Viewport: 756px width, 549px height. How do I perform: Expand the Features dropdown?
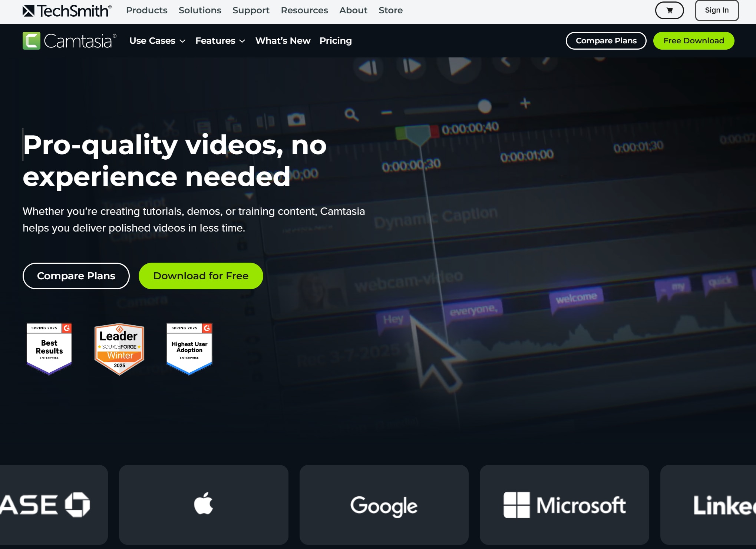point(220,41)
